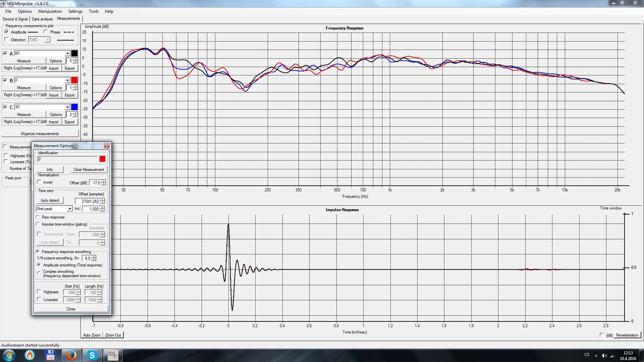Uncheck measurement C visibility checkbox

click(x=6, y=107)
